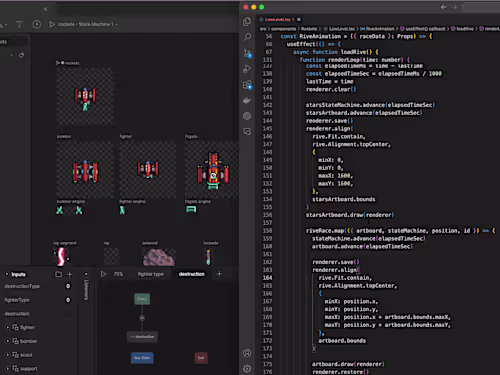500x375 pixels.
Task: Toggle the destruction boolean input
Action: [x=68, y=314]
